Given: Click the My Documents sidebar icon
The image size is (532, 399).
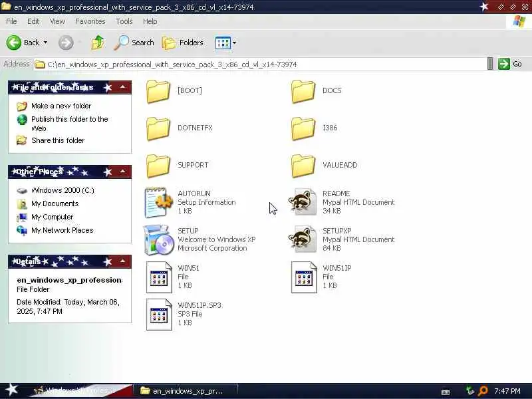Looking at the screenshot, I should pos(22,204).
